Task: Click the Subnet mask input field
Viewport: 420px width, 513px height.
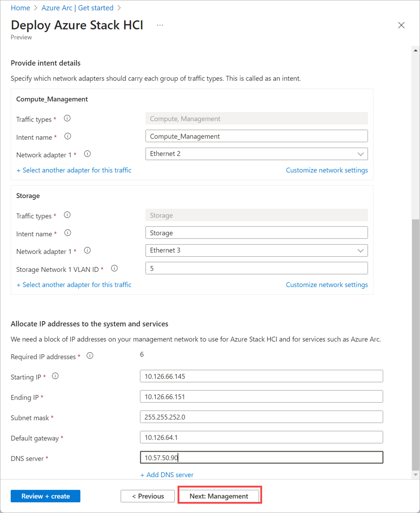Action: 262,417
